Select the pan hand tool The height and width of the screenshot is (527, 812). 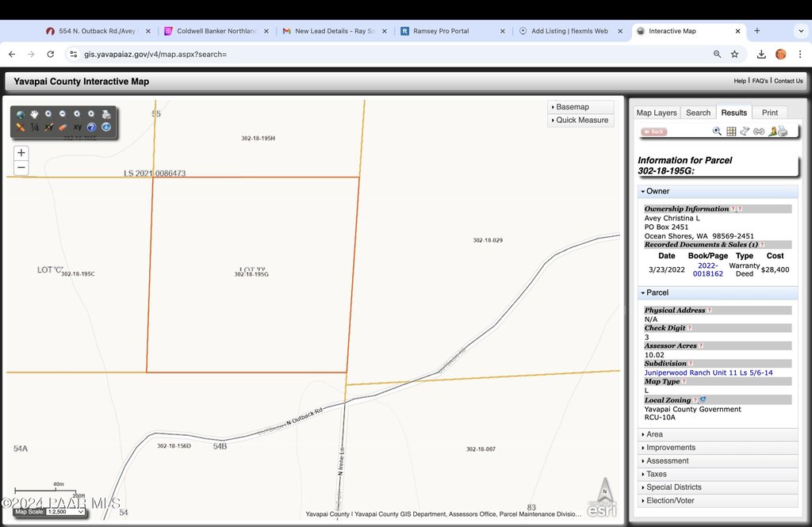click(34, 114)
